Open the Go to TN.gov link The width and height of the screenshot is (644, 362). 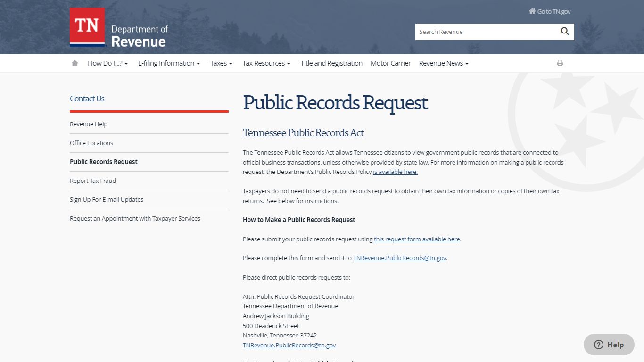pyautogui.click(x=550, y=11)
